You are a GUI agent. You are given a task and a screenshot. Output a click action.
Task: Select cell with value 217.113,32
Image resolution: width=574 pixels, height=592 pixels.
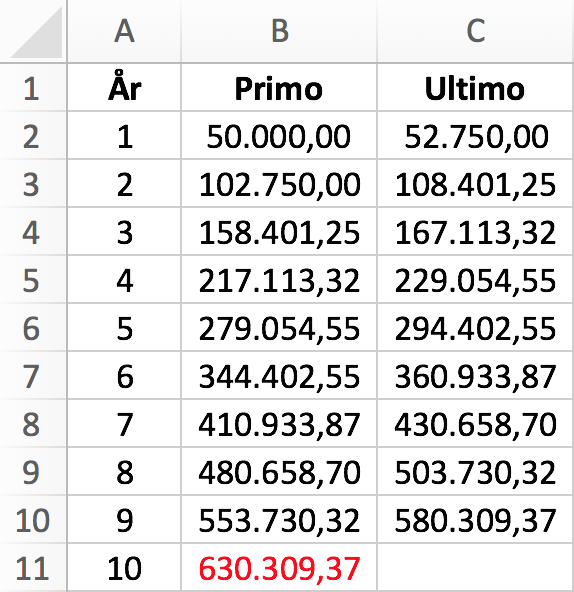[x=279, y=279]
